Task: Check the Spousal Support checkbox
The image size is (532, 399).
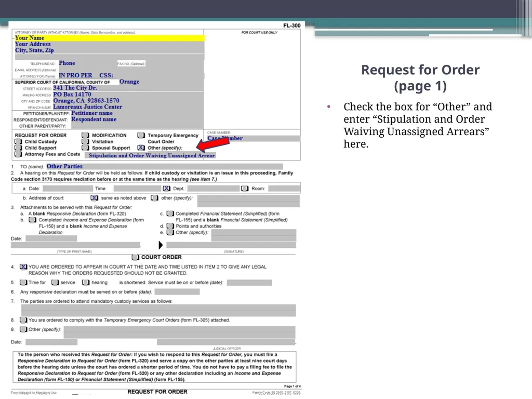Action: [x=86, y=148]
